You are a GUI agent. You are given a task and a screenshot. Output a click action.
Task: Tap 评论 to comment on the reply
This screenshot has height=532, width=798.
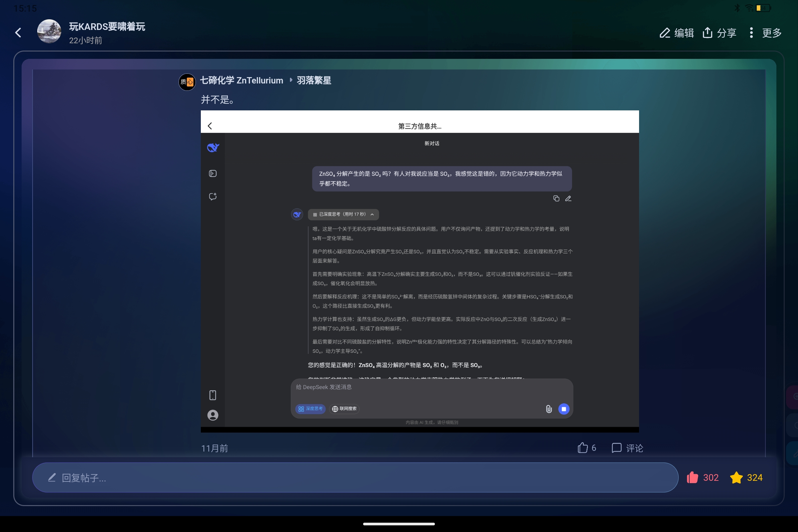tap(627, 448)
